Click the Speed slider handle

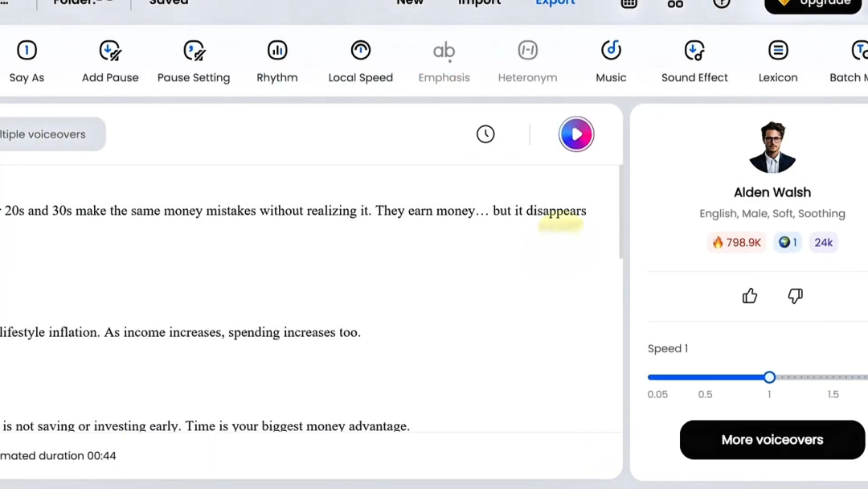click(x=769, y=377)
